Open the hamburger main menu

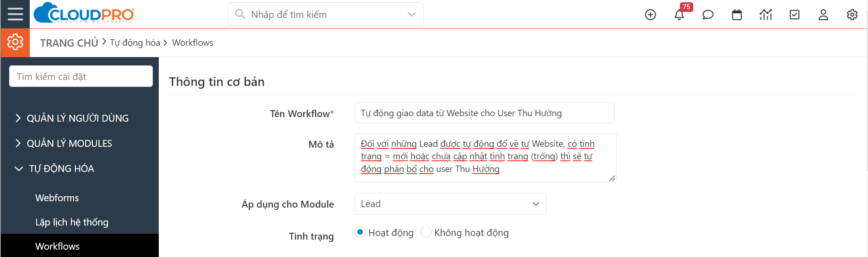15,14
